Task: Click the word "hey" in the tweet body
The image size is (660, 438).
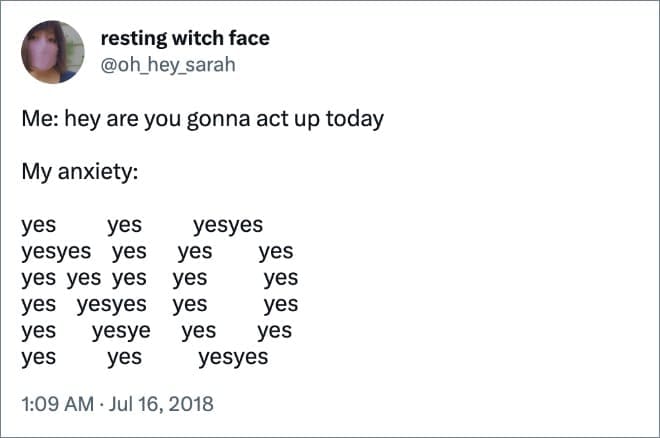Action: (x=85, y=119)
